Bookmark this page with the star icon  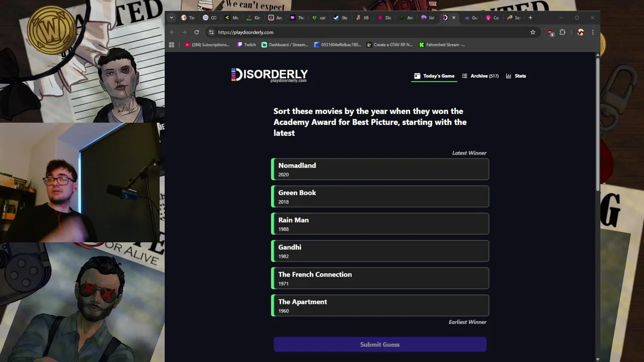click(533, 32)
